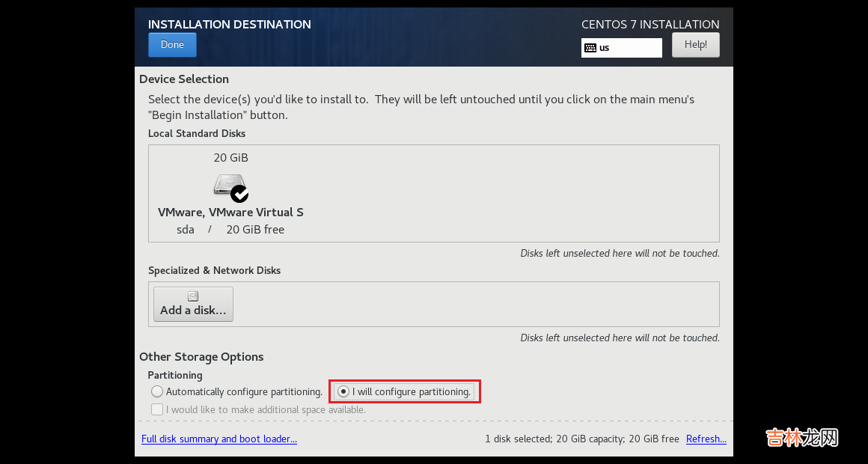Open Full disk summary and boot loader link
Image resolution: width=868 pixels, height=464 pixels.
point(219,439)
